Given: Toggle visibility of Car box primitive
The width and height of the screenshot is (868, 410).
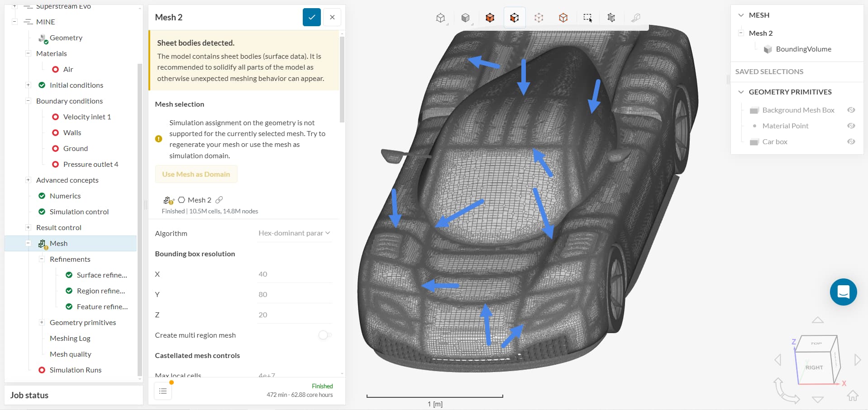Looking at the screenshot, I should (x=851, y=141).
